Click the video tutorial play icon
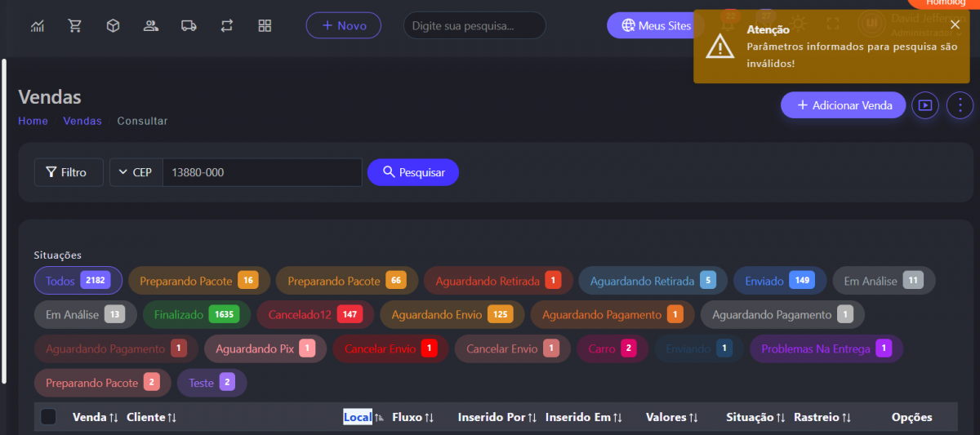The image size is (980, 435). [924, 105]
